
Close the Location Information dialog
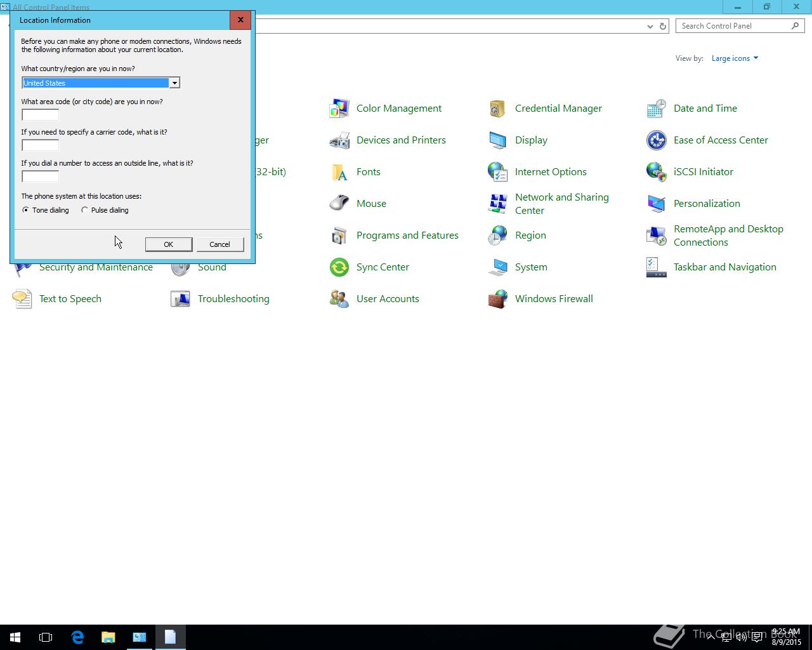[x=240, y=20]
